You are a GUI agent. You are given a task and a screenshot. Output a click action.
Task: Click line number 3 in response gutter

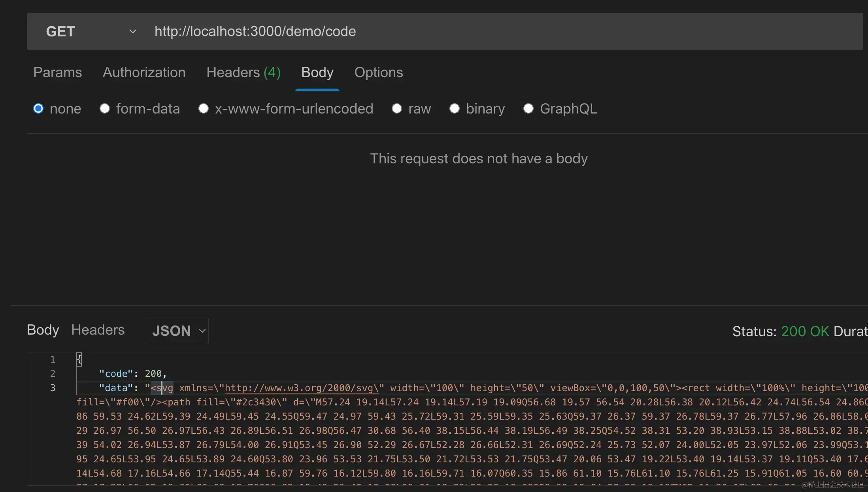coord(53,388)
